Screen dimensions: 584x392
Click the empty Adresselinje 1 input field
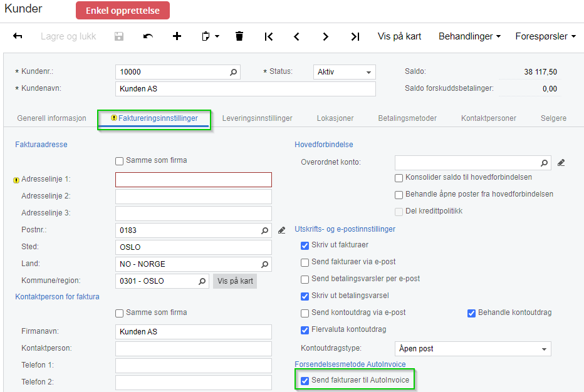click(x=193, y=180)
